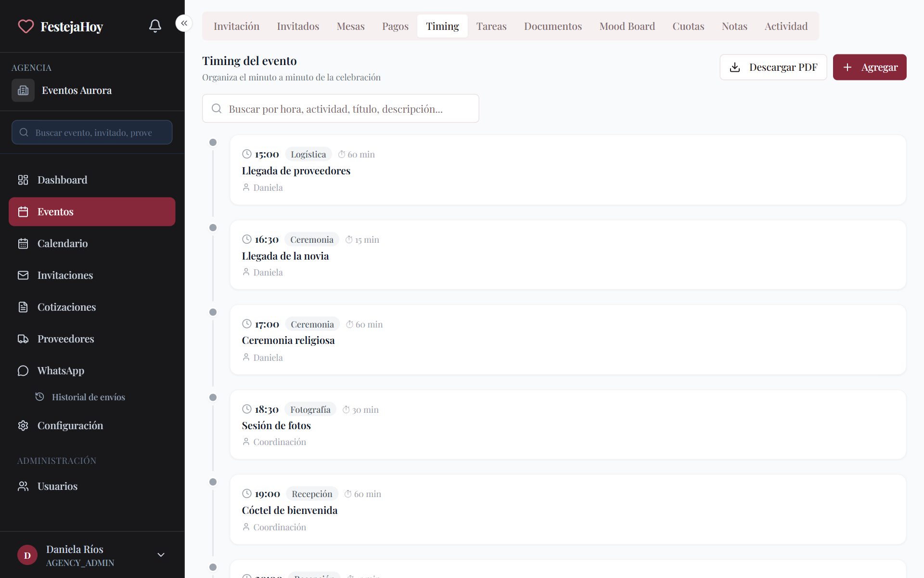
Task: Open the Tareas tab
Action: point(491,26)
